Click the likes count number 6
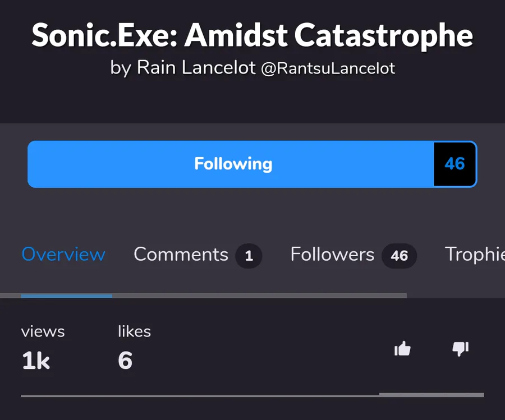505x420 pixels. coord(125,361)
